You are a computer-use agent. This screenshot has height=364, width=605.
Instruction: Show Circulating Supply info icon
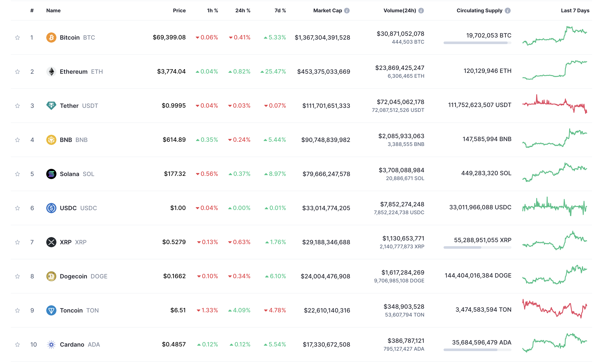point(507,11)
